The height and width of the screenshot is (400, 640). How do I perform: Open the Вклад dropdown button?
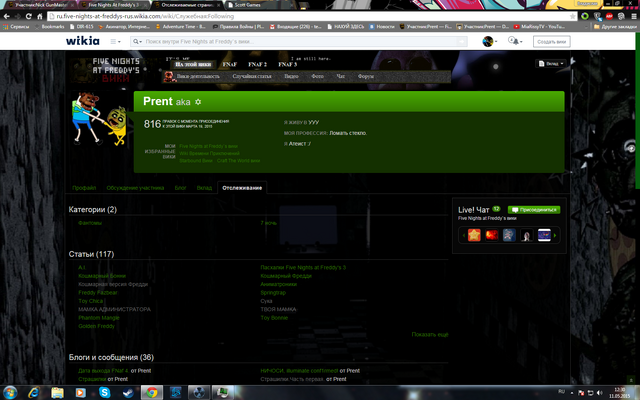pos(551,63)
